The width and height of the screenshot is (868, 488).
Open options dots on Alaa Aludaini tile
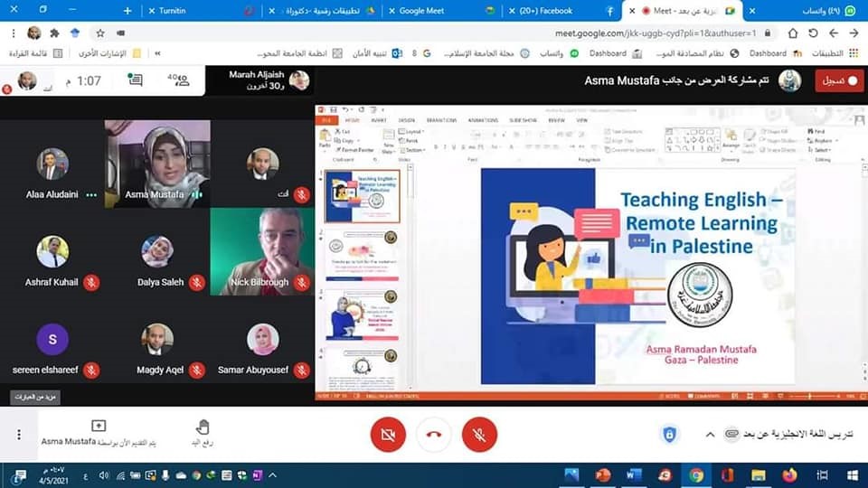point(90,194)
